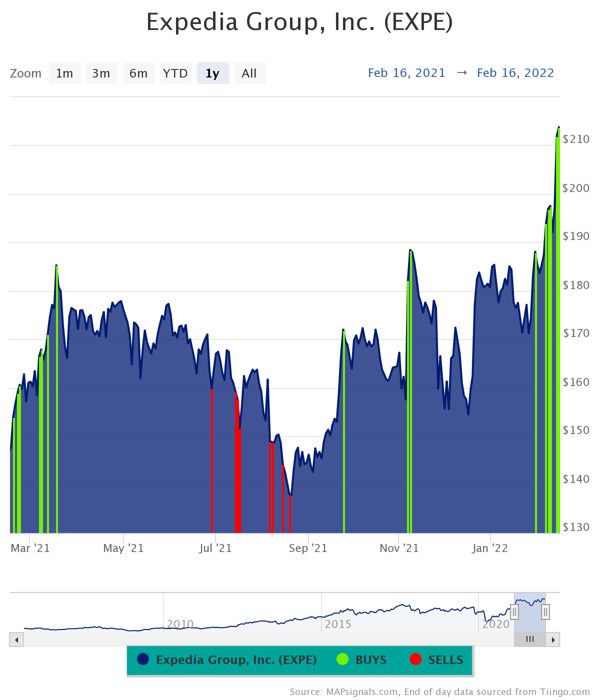
Task: Click the Sep '21 x-axis label
Action: click(308, 548)
